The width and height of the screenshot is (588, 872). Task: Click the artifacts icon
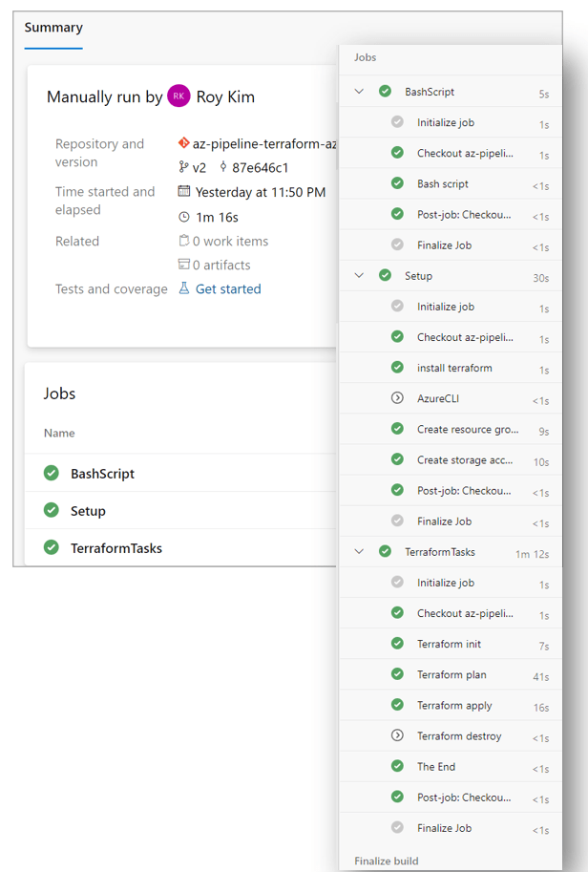[184, 265]
